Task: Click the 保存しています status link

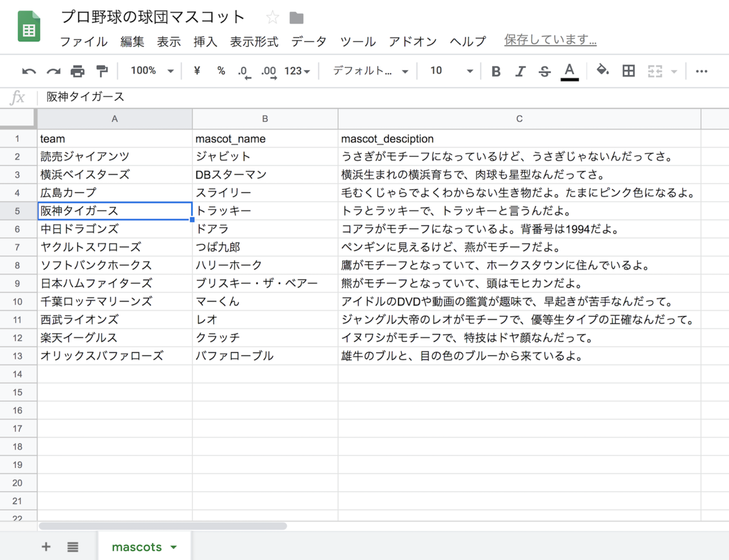Action: click(x=550, y=40)
